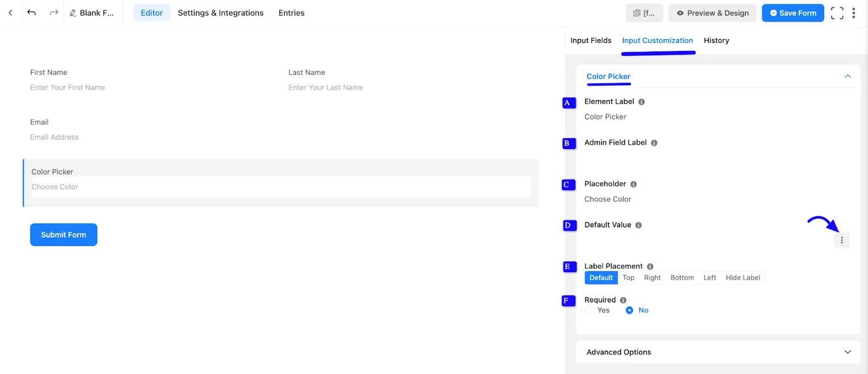Open the Settings & Integrations tab
The image size is (868, 374).
pyautogui.click(x=220, y=13)
